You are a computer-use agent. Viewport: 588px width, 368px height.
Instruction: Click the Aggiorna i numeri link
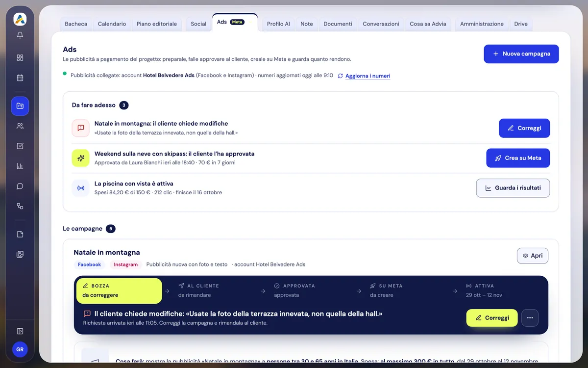367,76
